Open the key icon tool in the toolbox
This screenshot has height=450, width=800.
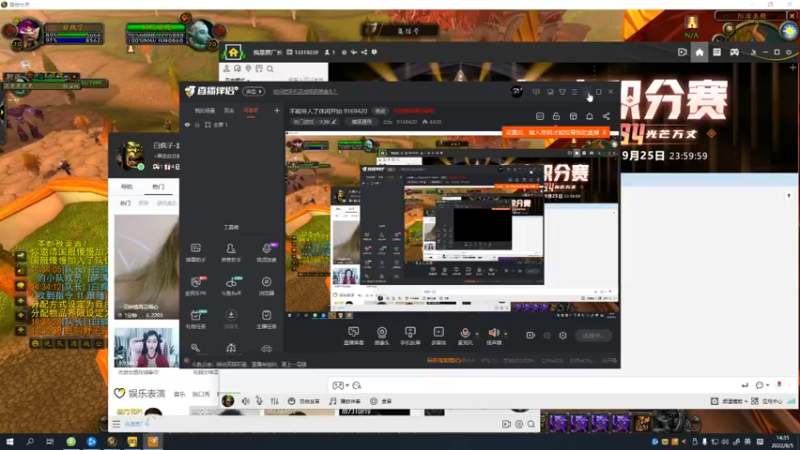195,348
